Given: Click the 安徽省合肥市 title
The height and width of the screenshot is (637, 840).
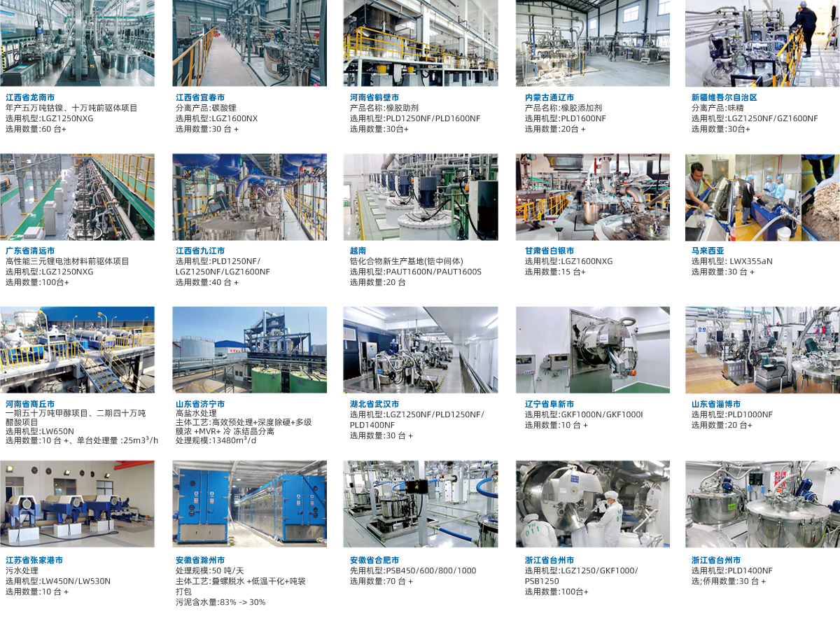Looking at the screenshot, I should [x=374, y=560].
